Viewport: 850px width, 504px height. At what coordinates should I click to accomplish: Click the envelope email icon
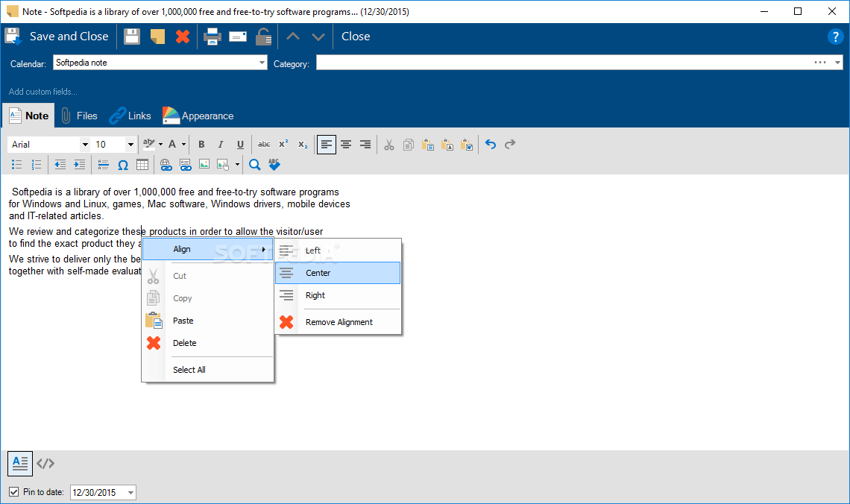237,37
